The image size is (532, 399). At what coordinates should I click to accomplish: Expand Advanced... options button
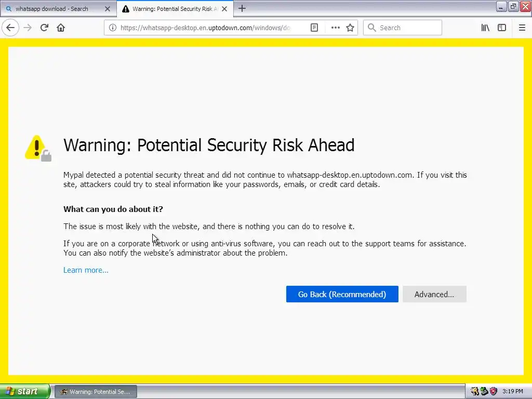[x=434, y=294]
